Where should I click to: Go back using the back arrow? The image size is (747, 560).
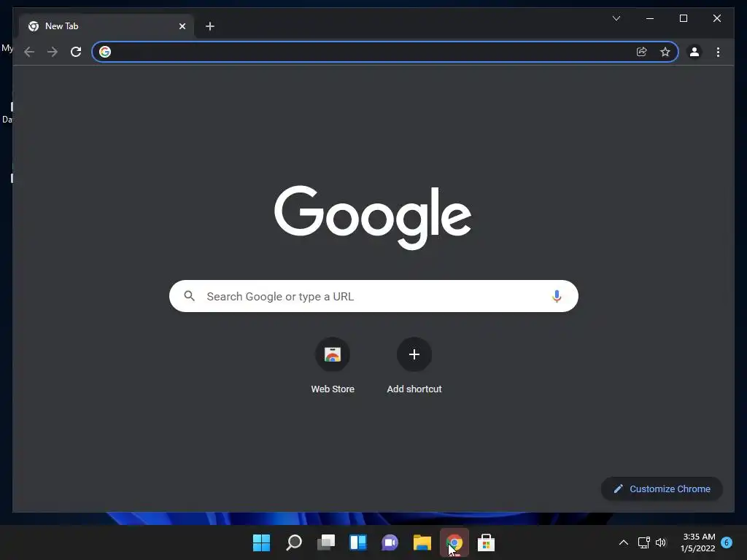coord(29,52)
